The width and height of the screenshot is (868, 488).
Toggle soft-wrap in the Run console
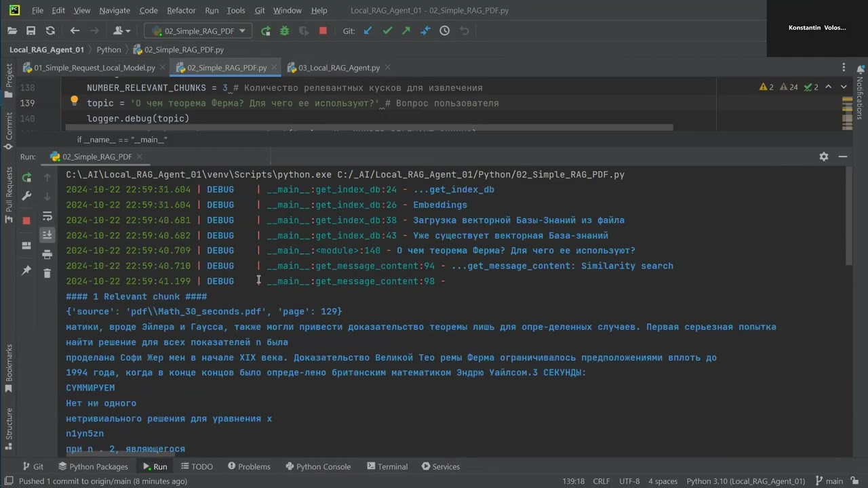47,216
